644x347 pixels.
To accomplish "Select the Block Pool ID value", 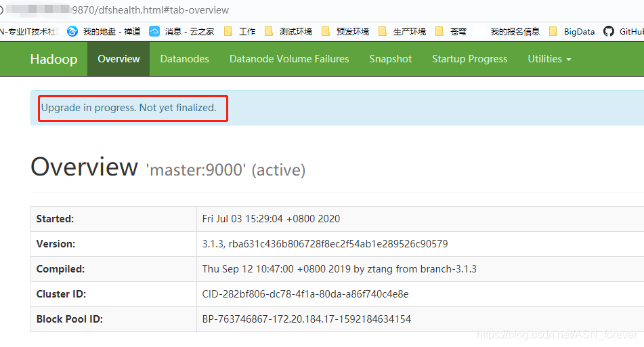I will tap(306, 319).
